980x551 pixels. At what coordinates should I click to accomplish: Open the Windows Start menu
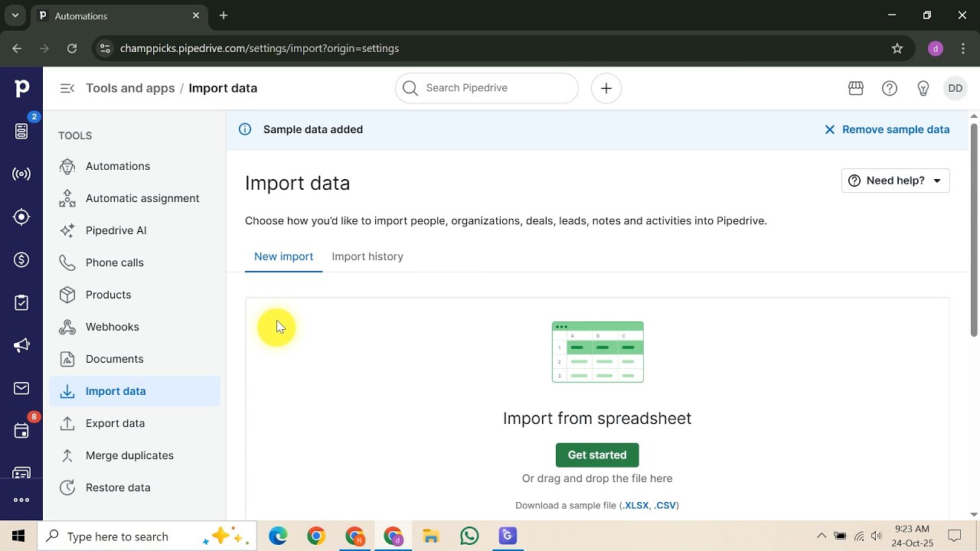[18, 536]
